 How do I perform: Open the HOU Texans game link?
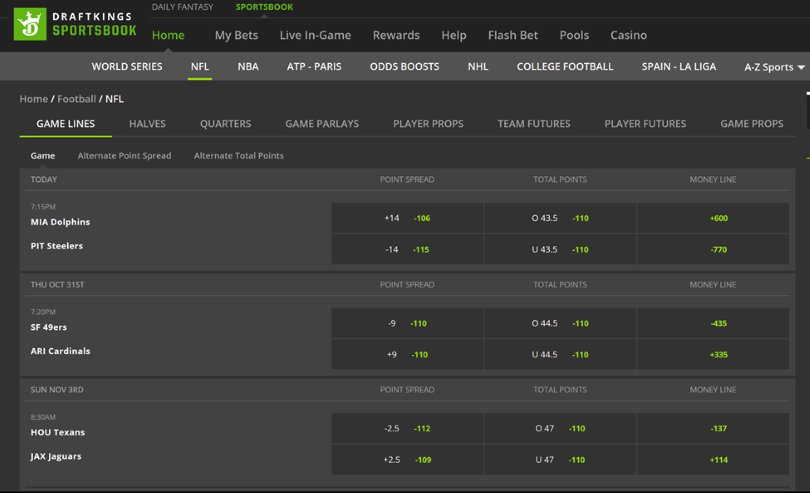(57, 432)
